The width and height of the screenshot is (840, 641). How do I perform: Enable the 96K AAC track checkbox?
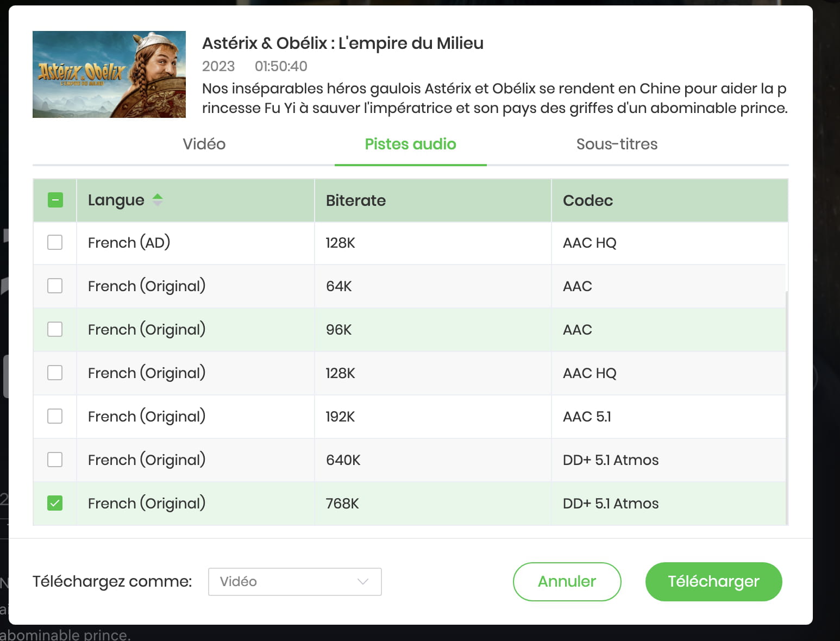[x=55, y=329]
